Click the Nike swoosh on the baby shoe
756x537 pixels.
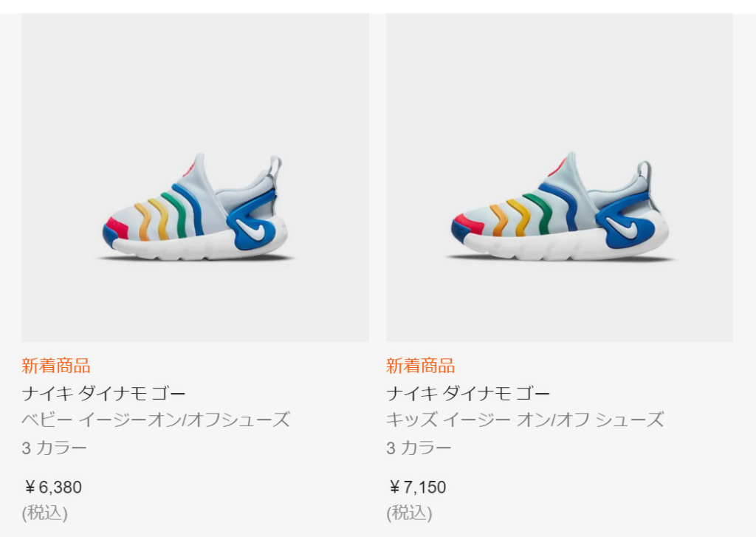252,230
